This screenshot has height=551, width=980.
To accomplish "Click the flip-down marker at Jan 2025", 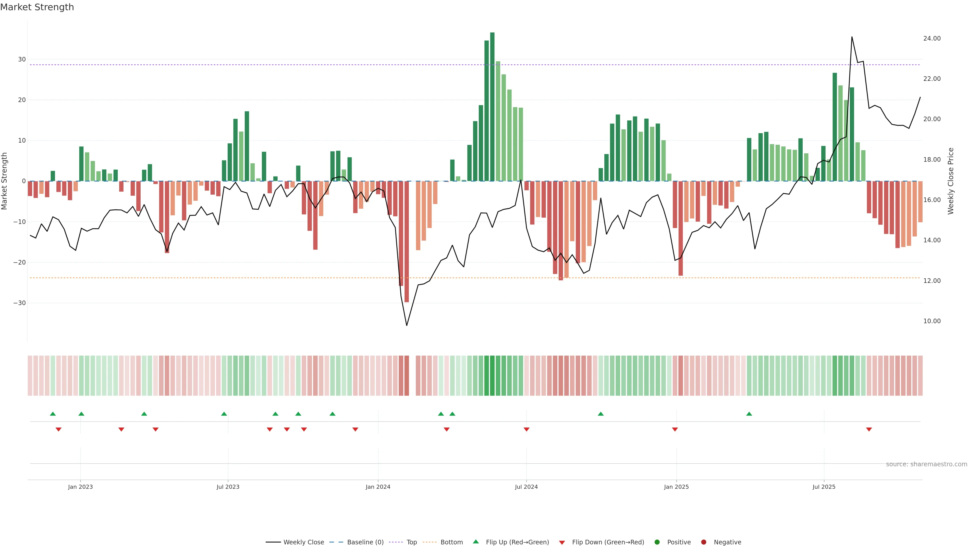I will click(675, 429).
